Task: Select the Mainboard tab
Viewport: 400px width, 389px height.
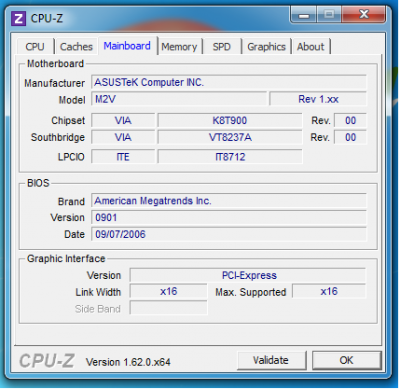Action: coord(127,46)
